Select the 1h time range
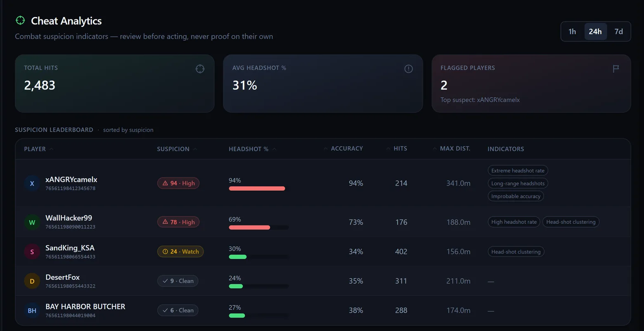 pos(572,31)
